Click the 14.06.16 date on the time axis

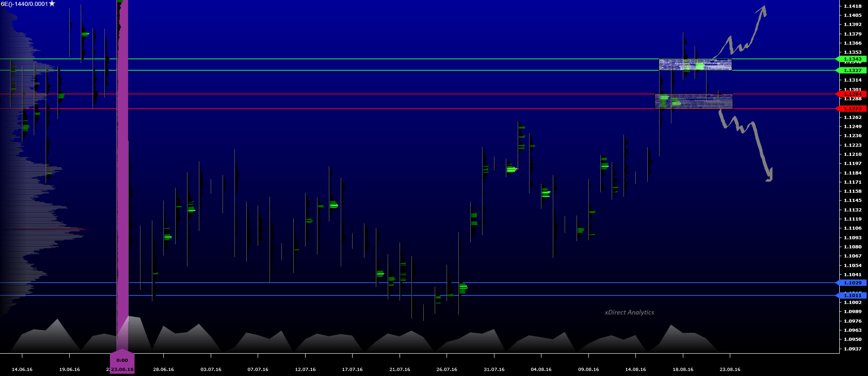click(22, 369)
